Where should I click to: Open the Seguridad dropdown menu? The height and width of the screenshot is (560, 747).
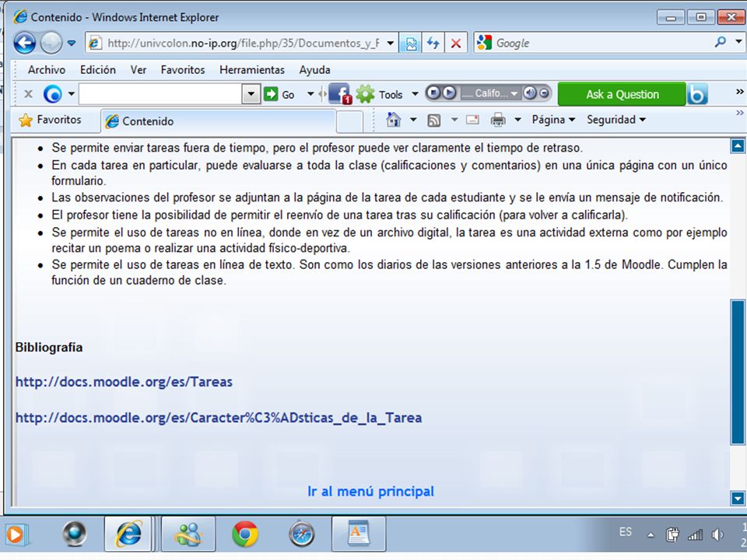point(616,120)
